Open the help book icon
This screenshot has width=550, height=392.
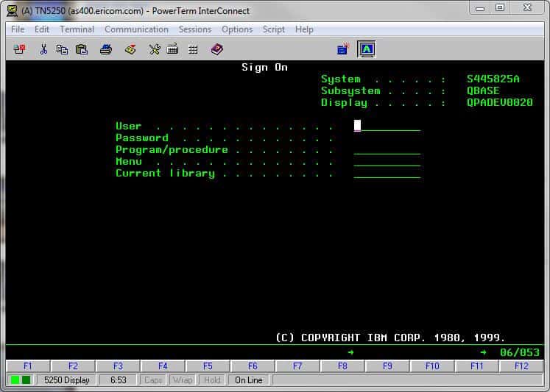click(x=216, y=49)
